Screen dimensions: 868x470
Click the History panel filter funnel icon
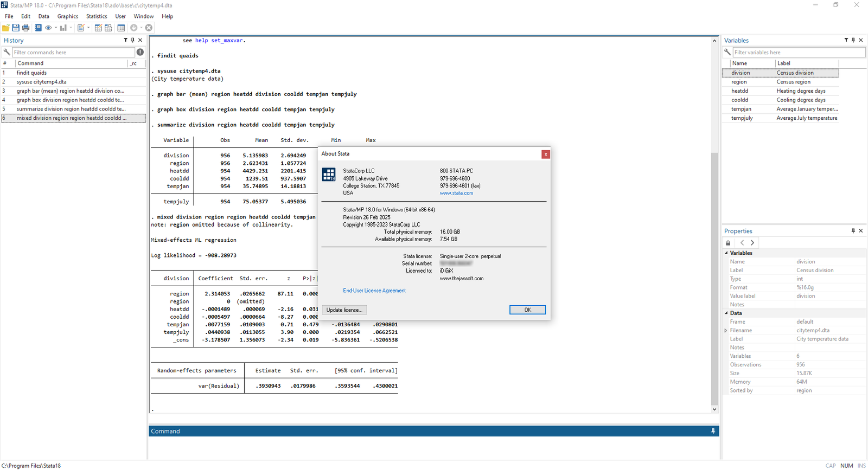125,40
